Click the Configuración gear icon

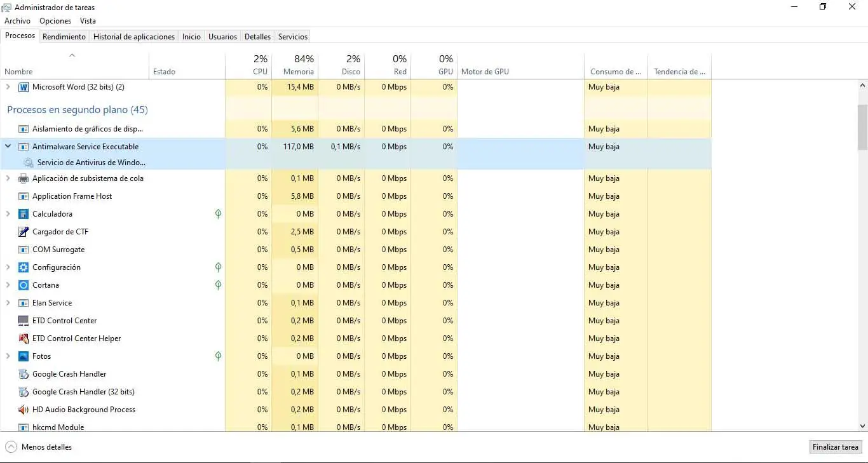pyautogui.click(x=24, y=267)
